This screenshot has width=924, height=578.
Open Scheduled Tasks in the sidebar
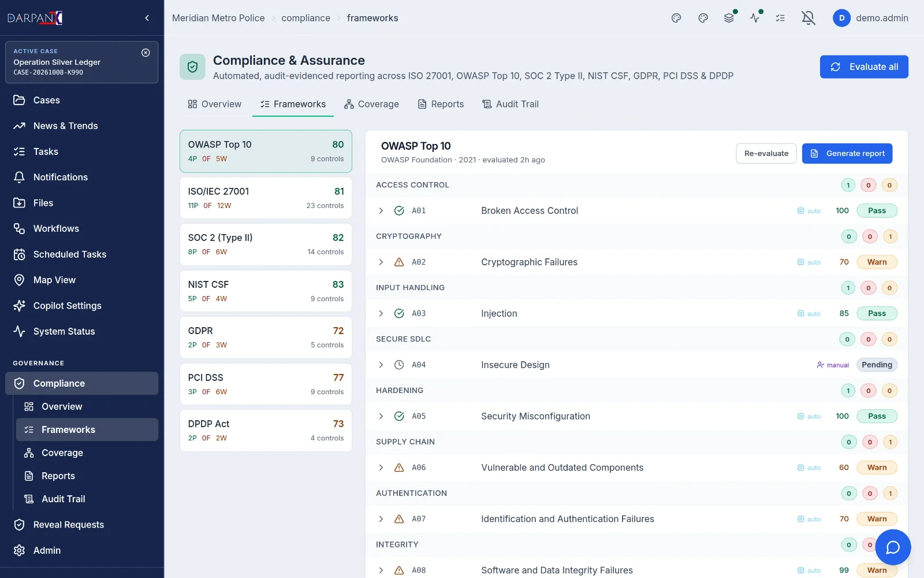tap(82, 254)
